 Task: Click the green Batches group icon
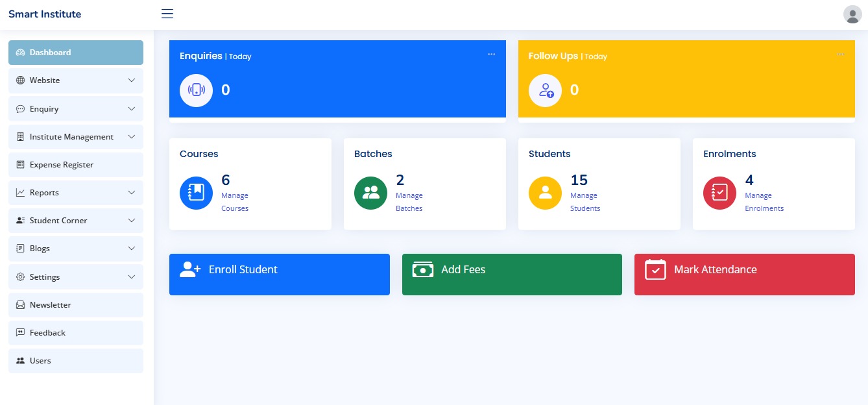370,193
